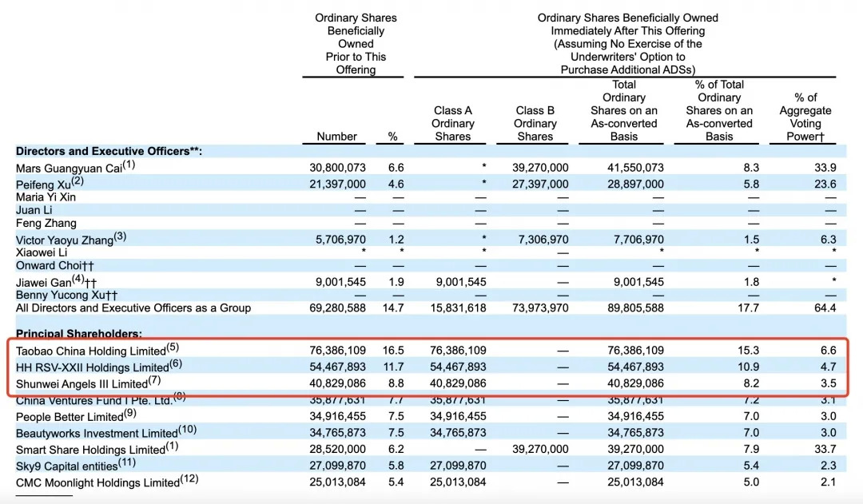Click Shunwei Angels III Limited shareholder name
This screenshot has height=504, width=863.
point(82,383)
